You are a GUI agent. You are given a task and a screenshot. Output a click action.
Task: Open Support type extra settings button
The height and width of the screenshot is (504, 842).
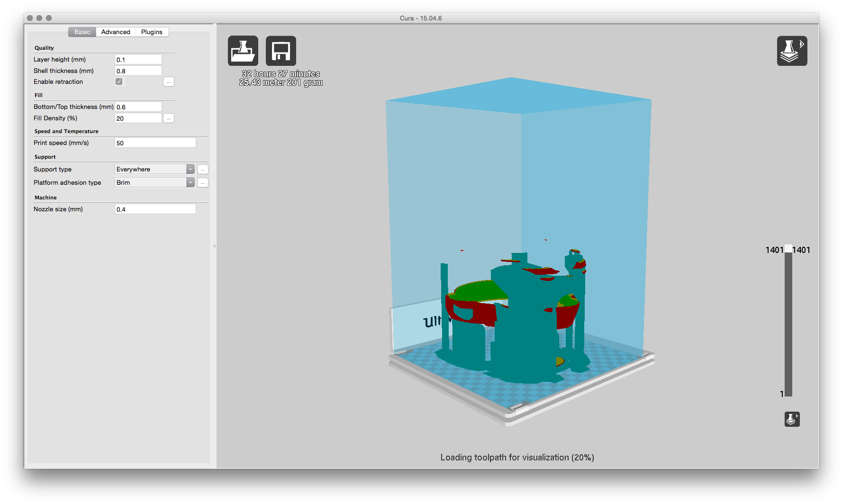point(203,170)
